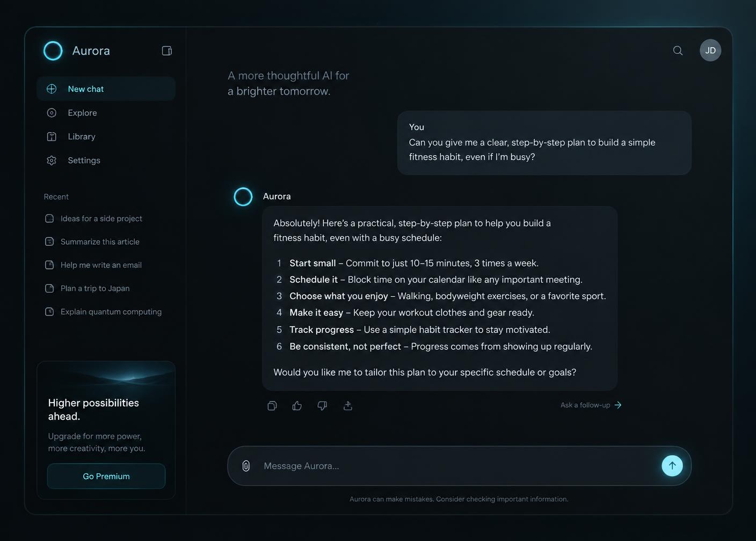
Task: Collapse sidebar using the panel toggle icon
Action: click(167, 50)
